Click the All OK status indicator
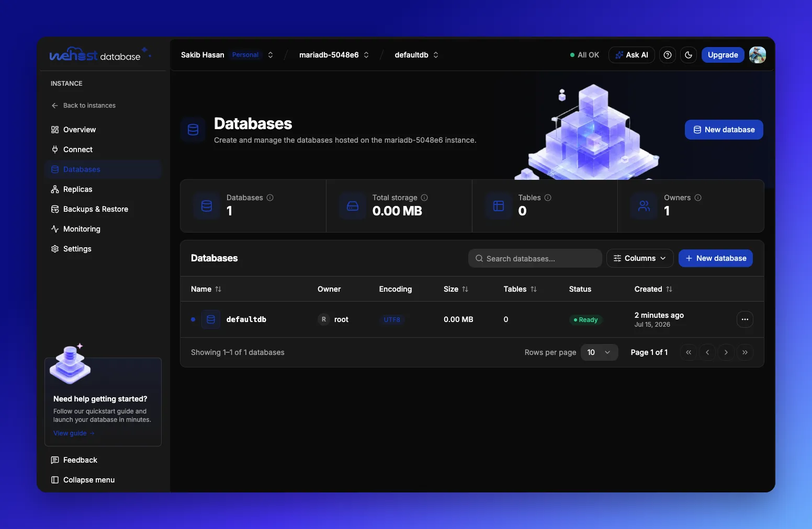812x529 pixels. point(584,55)
